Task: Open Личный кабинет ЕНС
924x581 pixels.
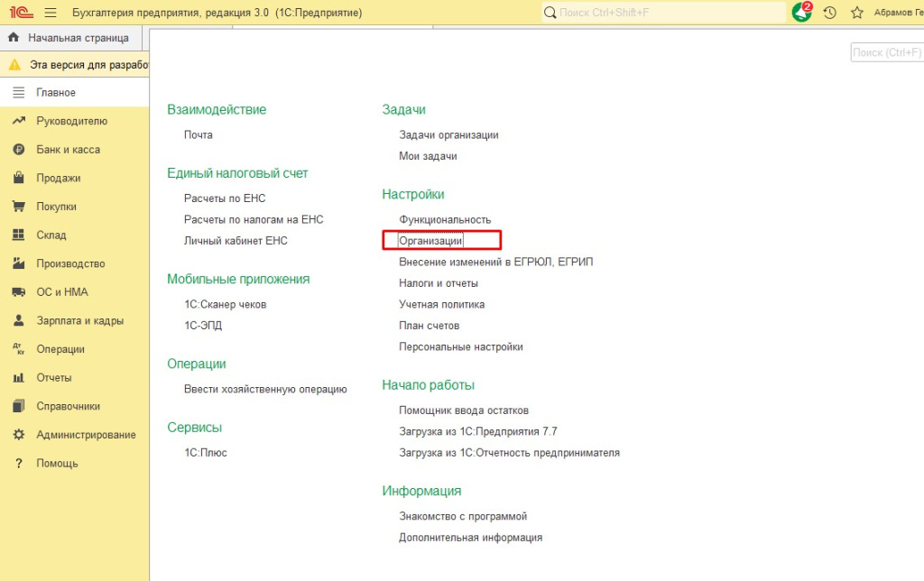Action: click(x=236, y=241)
